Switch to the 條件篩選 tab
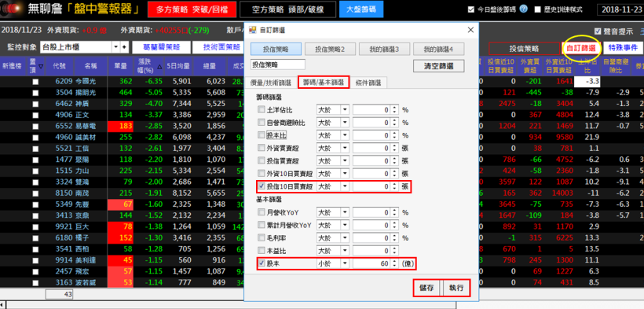Image resolution: width=644 pixels, height=309 pixels. [368, 83]
